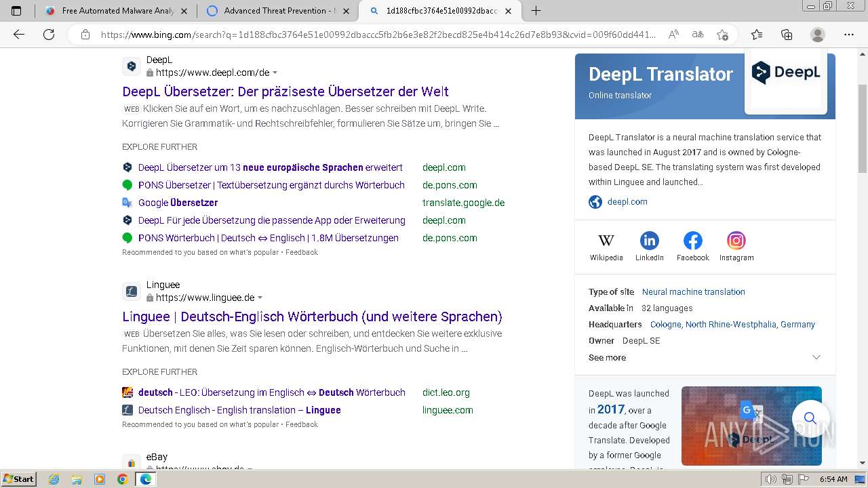This screenshot has width=868, height=488.
Task: Click the globe icon beside deepl.com
Action: click(595, 202)
